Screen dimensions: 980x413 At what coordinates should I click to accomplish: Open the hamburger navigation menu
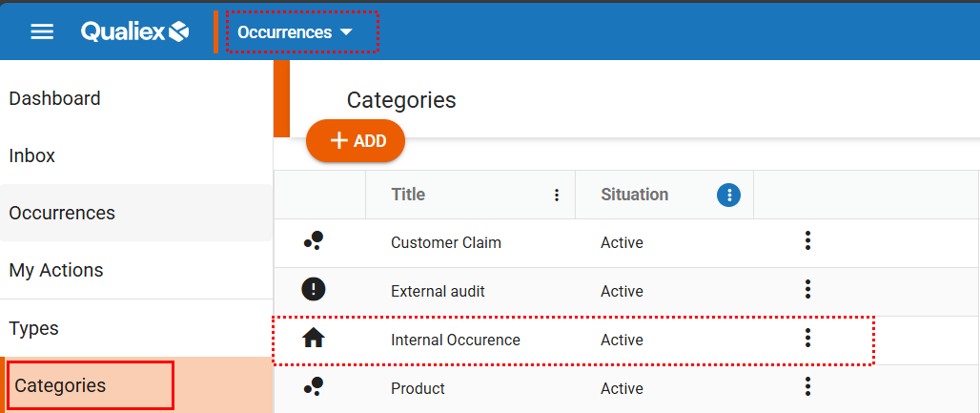42,32
